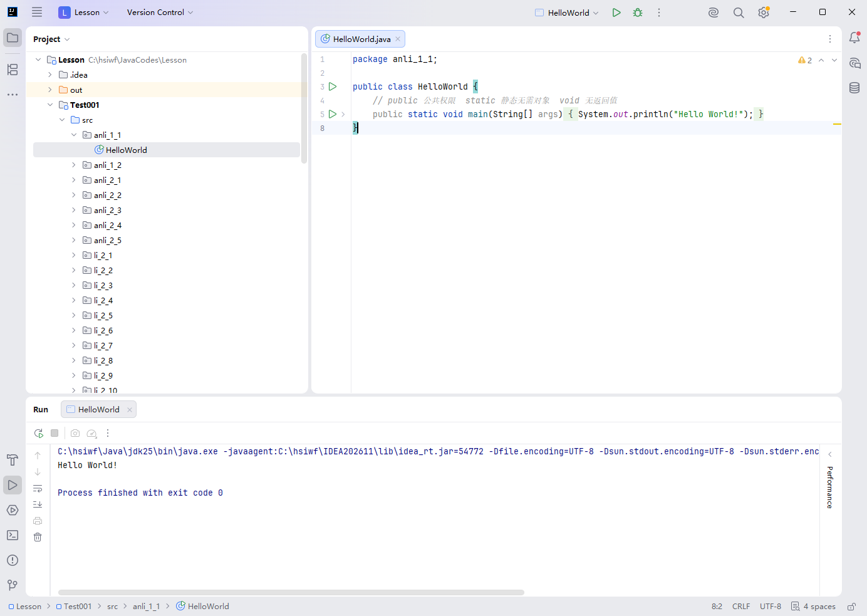The image size is (867, 616).
Task: Show more tool windows ellipsis on left bar
Action: pos(13,95)
